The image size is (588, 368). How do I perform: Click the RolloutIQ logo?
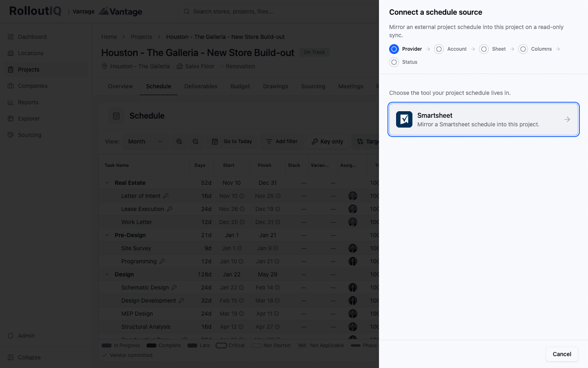[x=35, y=11]
